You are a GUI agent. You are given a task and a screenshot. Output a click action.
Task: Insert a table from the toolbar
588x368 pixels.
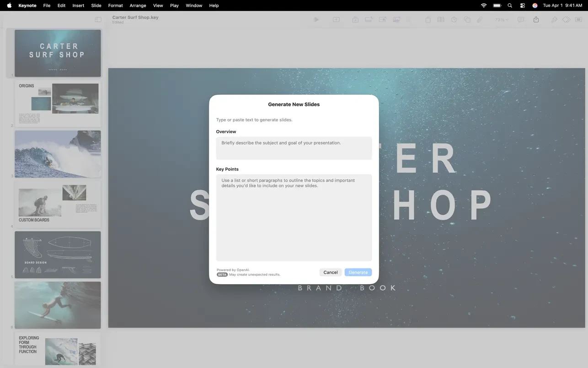coord(440,20)
